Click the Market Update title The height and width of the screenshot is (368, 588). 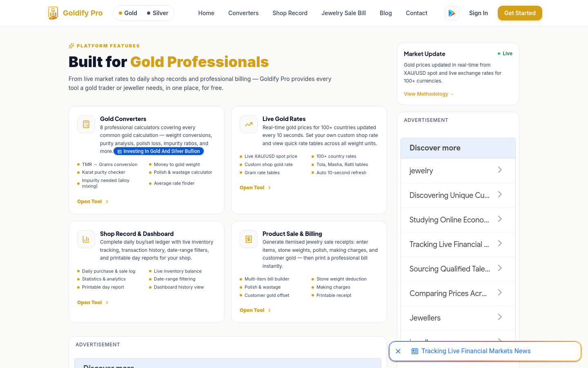point(425,54)
